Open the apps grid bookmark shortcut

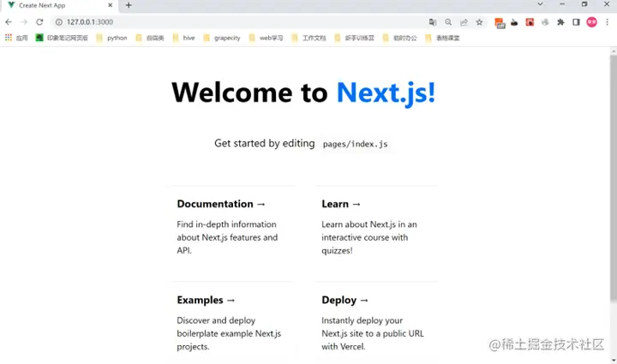click(x=16, y=38)
